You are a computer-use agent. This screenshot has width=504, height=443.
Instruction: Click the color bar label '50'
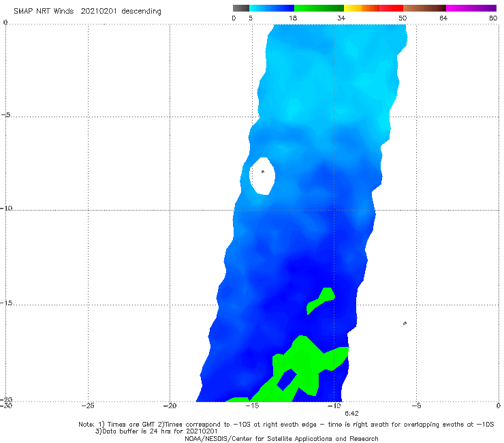[403, 18]
